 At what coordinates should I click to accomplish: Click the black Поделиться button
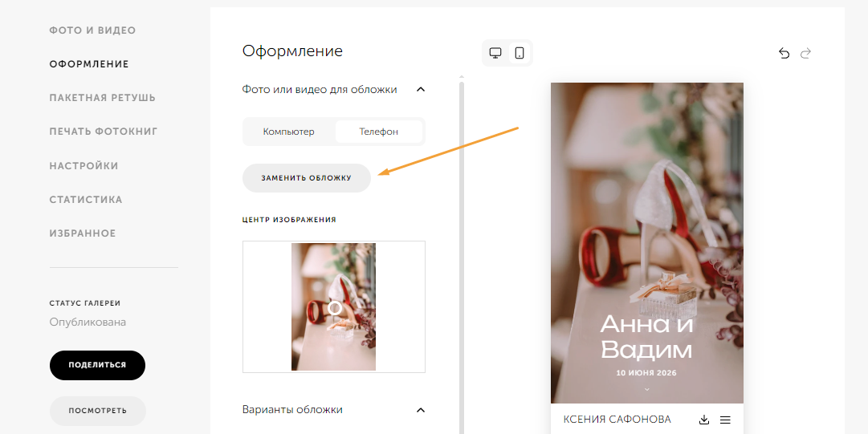coord(97,365)
